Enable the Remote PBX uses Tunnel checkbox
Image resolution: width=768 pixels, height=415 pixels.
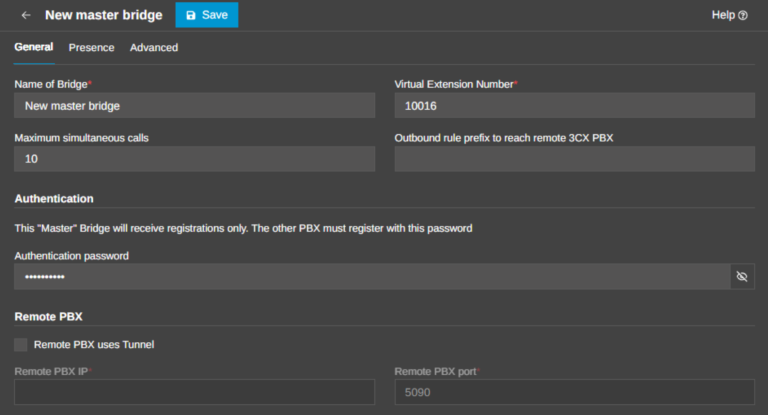(21, 344)
